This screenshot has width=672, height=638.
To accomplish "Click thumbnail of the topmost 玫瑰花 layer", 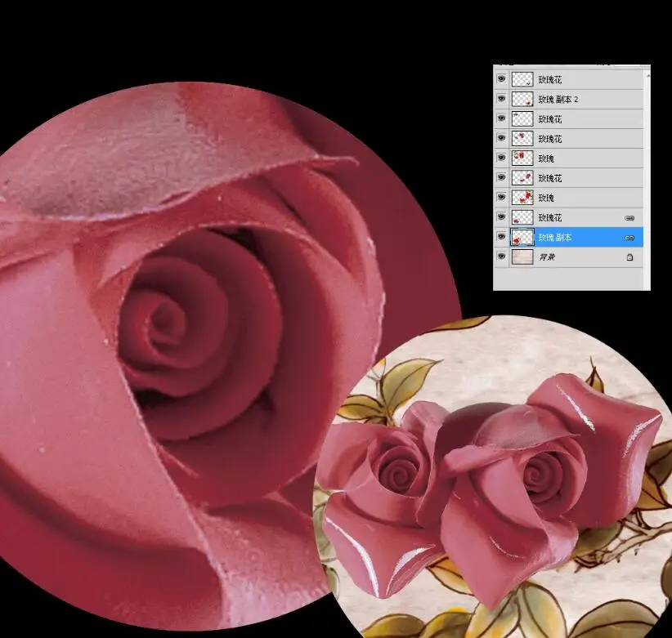I will 522,79.
